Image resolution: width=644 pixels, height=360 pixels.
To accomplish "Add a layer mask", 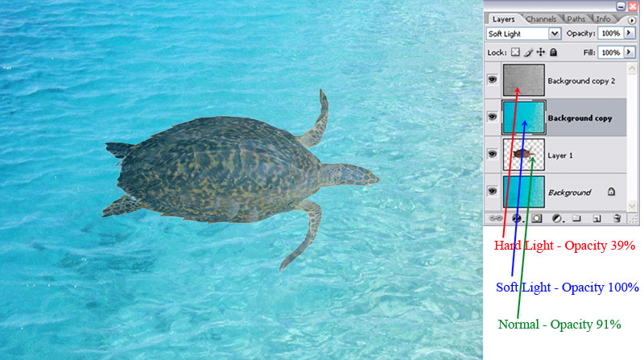I will 537,218.
